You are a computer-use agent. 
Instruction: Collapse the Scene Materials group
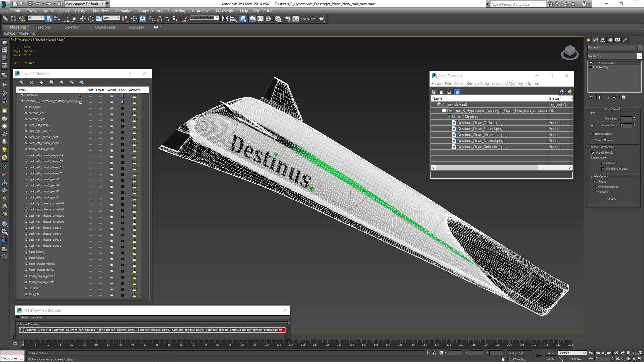tap(18, 324)
